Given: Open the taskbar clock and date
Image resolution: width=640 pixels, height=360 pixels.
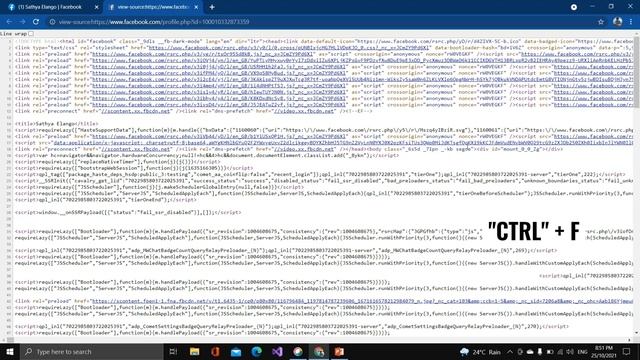Looking at the screenshot, I should pyautogui.click(x=605, y=351).
